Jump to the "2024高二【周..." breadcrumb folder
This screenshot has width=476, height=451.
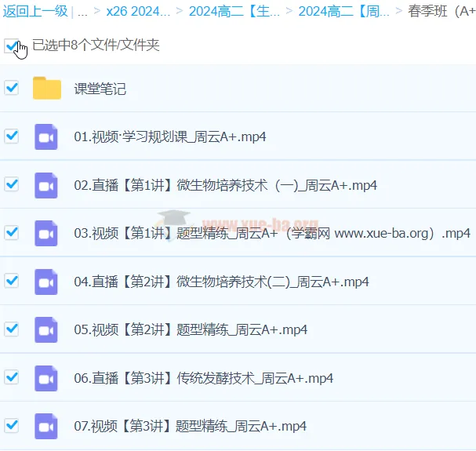[x=343, y=12]
